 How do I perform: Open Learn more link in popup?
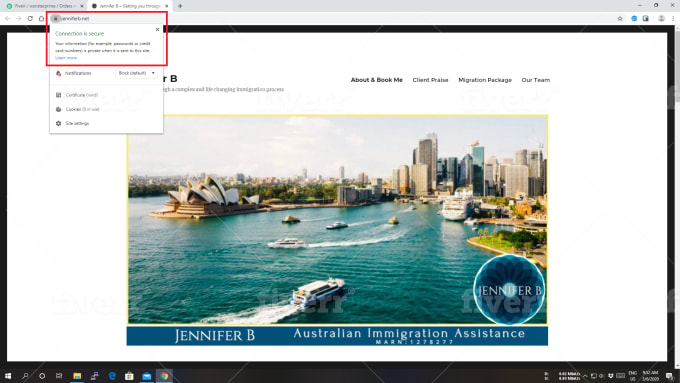pyautogui.click(x=66, y=58)
